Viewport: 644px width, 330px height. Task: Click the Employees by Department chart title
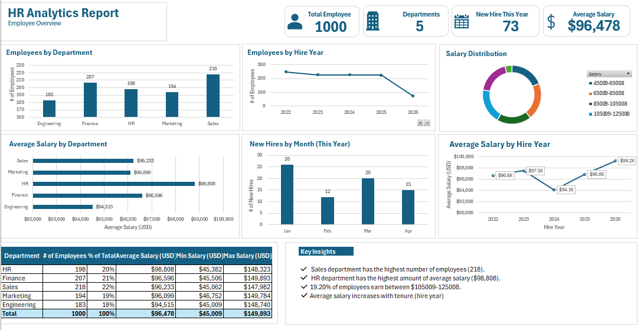[x=49, y=53]
